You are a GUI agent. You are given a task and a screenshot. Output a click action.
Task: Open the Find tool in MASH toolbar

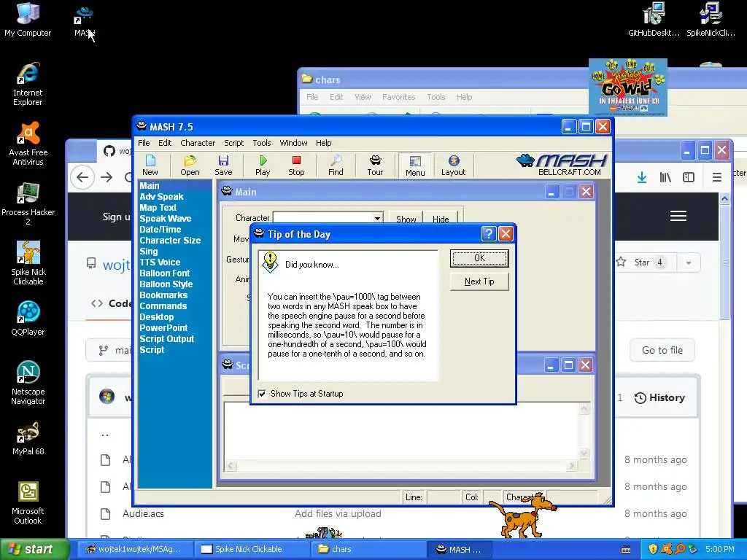click(336, 166)
